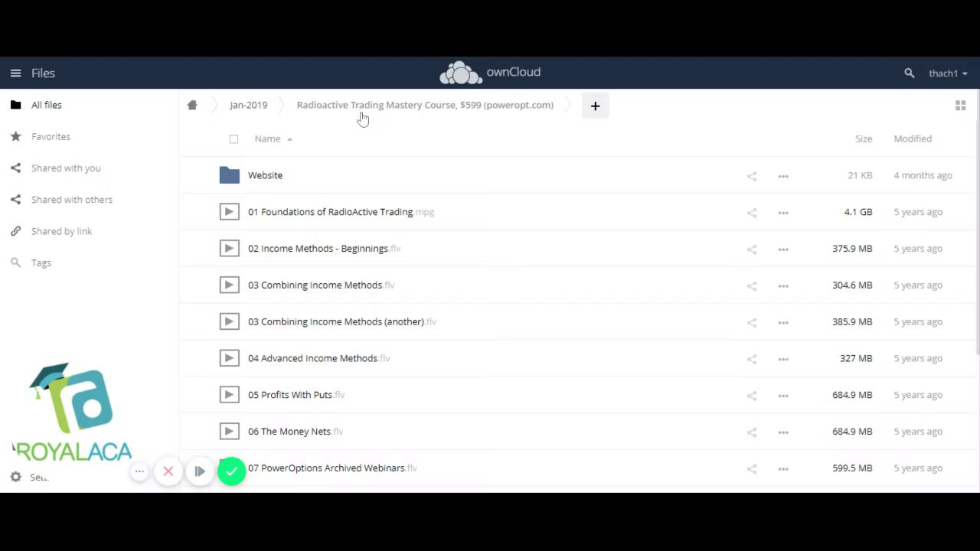Open 04 Advanced Income Methods file
980x551 pixels.
point(318,358)
